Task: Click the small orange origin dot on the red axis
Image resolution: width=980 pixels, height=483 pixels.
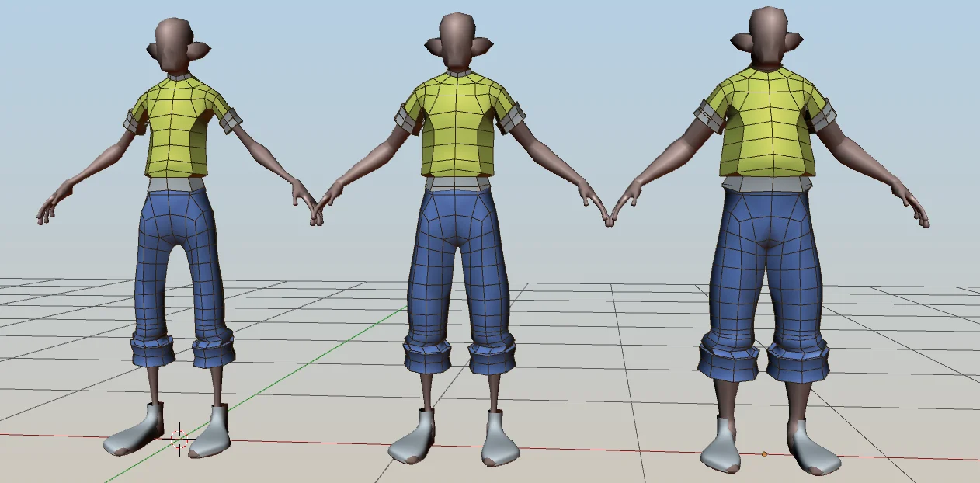Action: 764,453
